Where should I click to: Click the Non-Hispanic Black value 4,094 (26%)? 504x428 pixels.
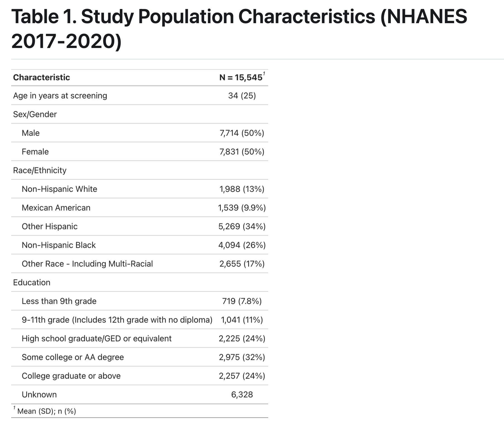[242, 245]
